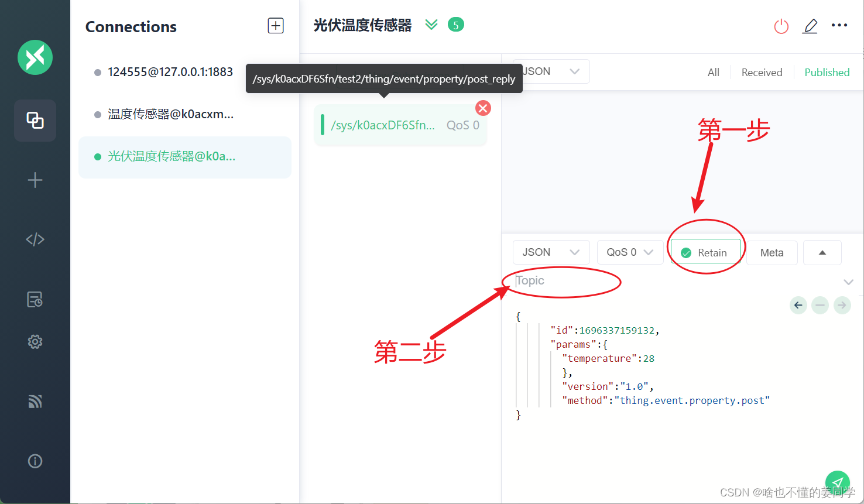Publish the message with the paper plane icon
864x504 pixels.
837,482
